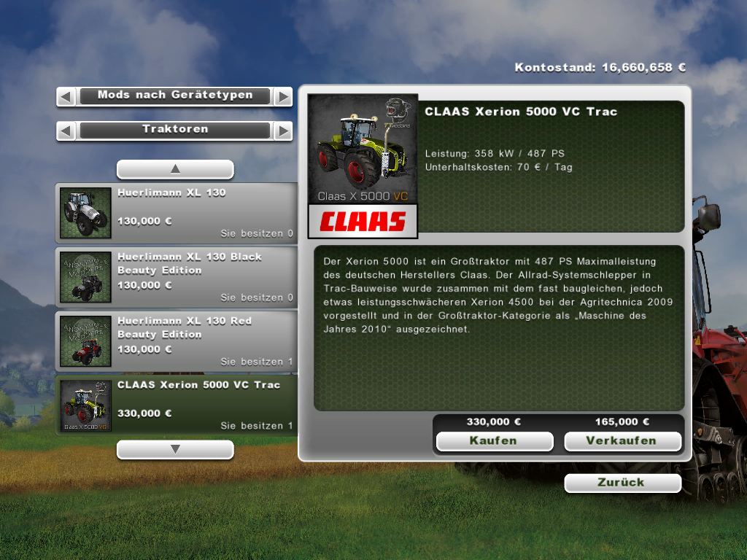Click the Kontostand balance text
Viewport: 747px width, 560px height.
(x=600, y=68)
